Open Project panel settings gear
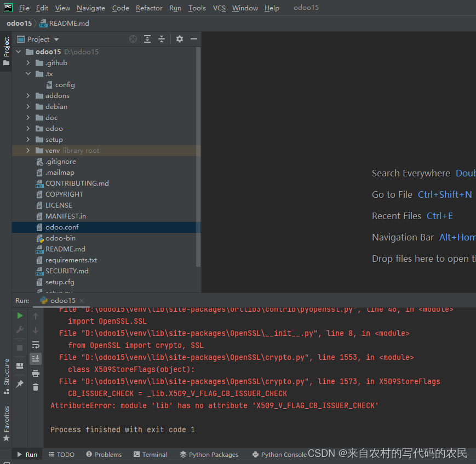This screenshot has width=476, height=464. tap(180, 39)
